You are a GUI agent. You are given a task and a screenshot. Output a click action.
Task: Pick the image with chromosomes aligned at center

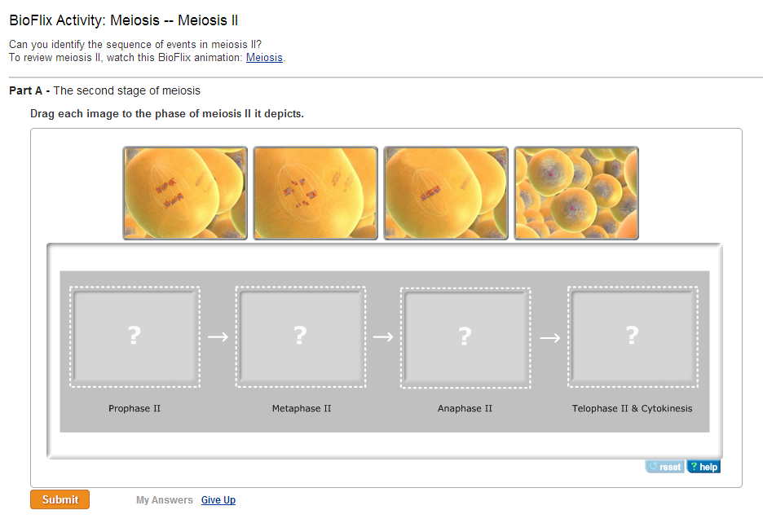pyautogui.click(x=446, y=193)
